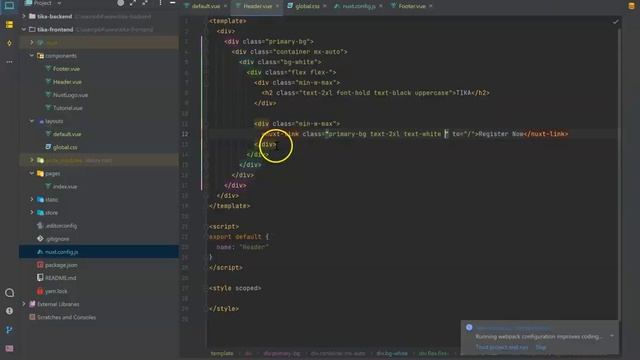This screenshot has width=640, height=360.
Task: Open default.vue in layouts folder
Action: (67, 134)
